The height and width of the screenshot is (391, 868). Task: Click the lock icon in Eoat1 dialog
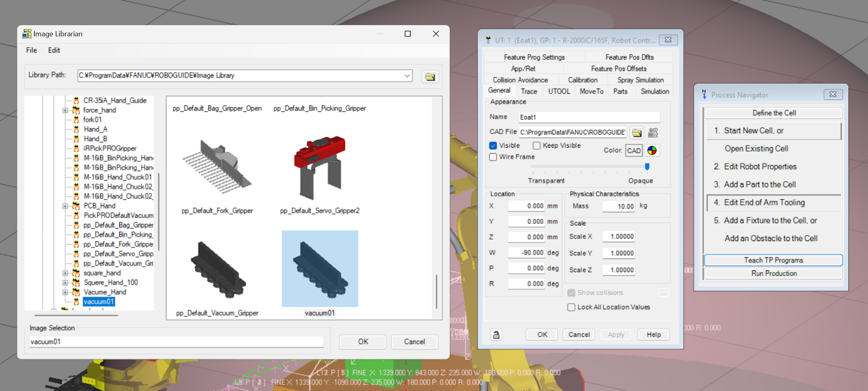[496, 335]
